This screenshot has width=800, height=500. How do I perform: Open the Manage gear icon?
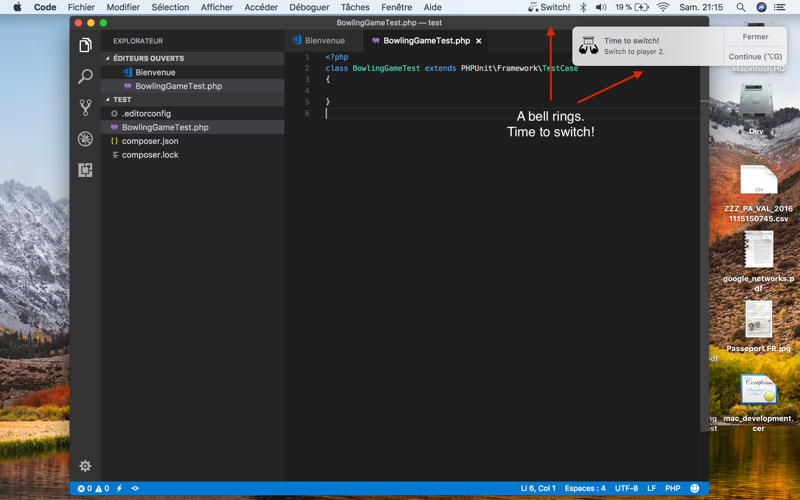pos(85,466)
